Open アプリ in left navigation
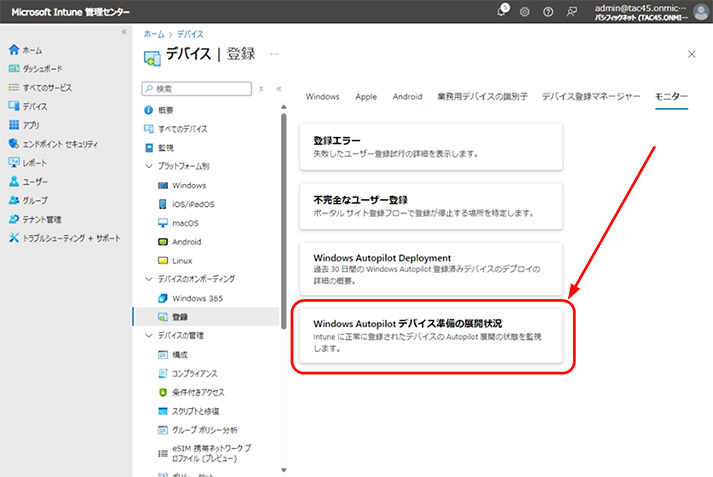This screenshot has height=477, width=713. (24, 125)
